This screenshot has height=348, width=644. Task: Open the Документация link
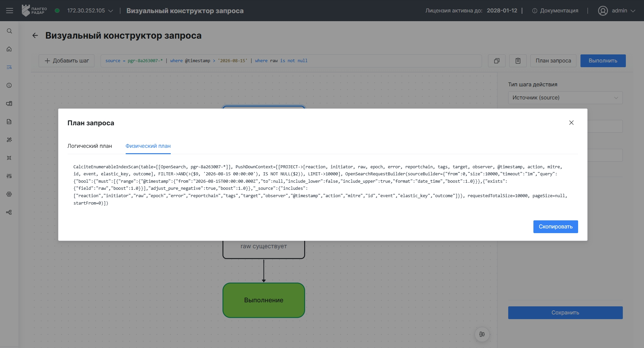555,11
